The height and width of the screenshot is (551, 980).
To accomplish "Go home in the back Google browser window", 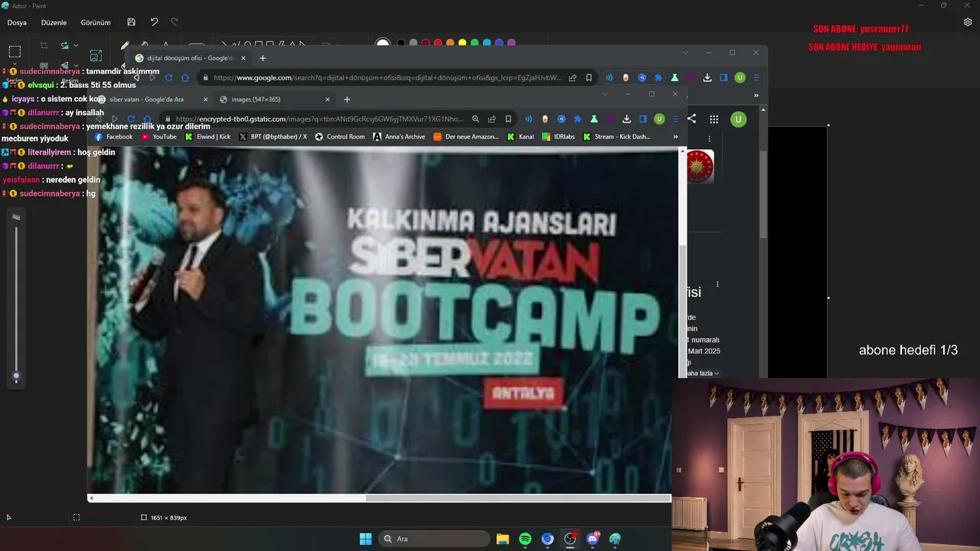I will (x=185, y=77).
